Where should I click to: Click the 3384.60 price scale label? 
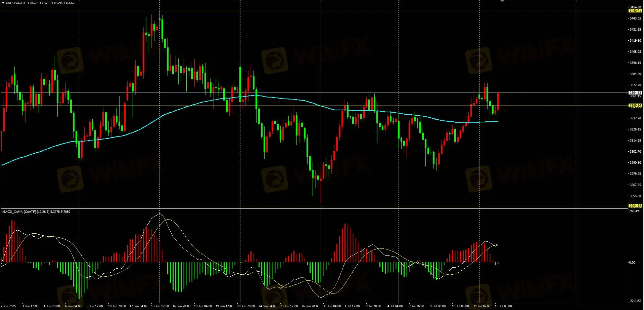[x=635, y=74]
